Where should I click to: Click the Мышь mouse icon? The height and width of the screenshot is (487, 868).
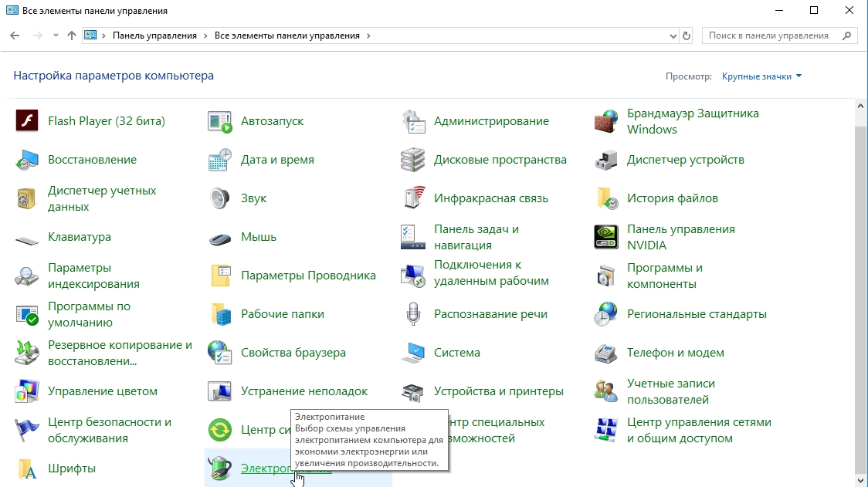click(220, 239)
